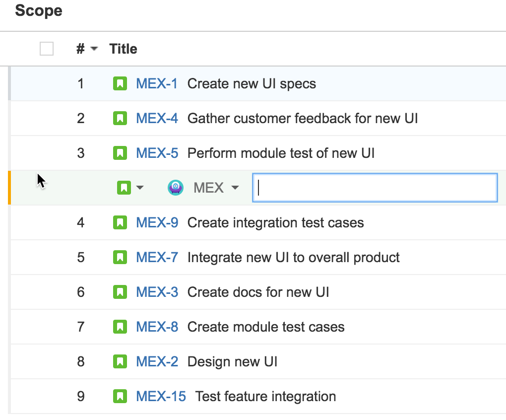This screenshot has width=506, height=420.
Task: Select 'Create module test cases' text
Action: [x=266, y=327]
